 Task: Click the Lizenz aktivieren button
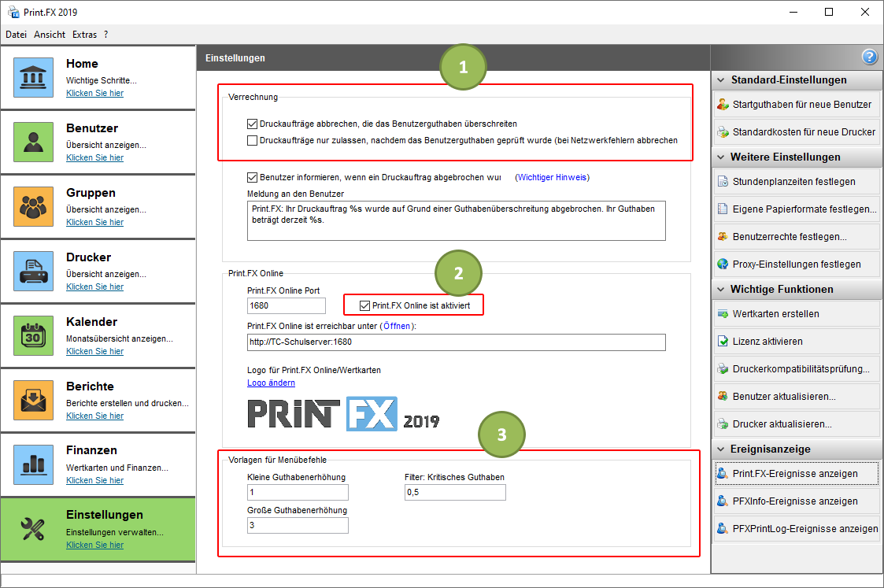pos(797,341)
